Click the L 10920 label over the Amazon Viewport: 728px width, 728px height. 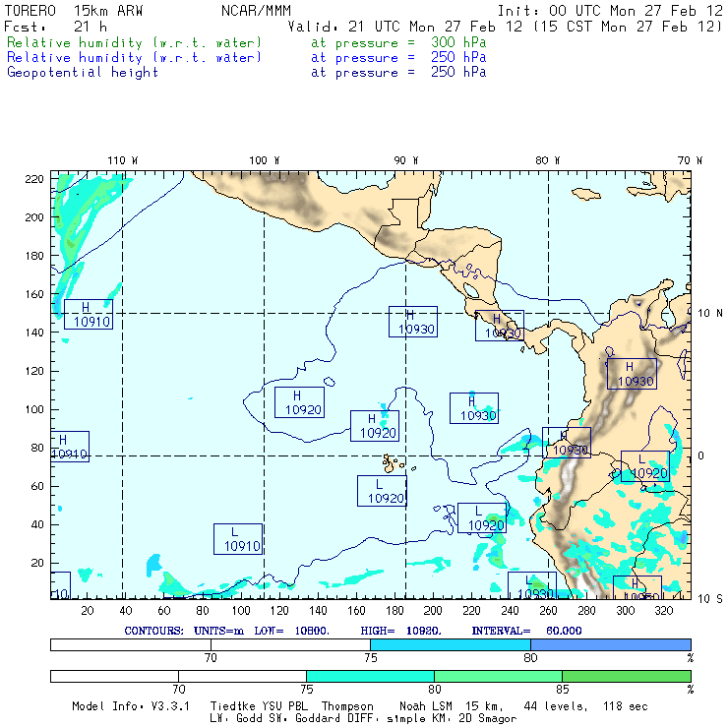tap(644, 466)
